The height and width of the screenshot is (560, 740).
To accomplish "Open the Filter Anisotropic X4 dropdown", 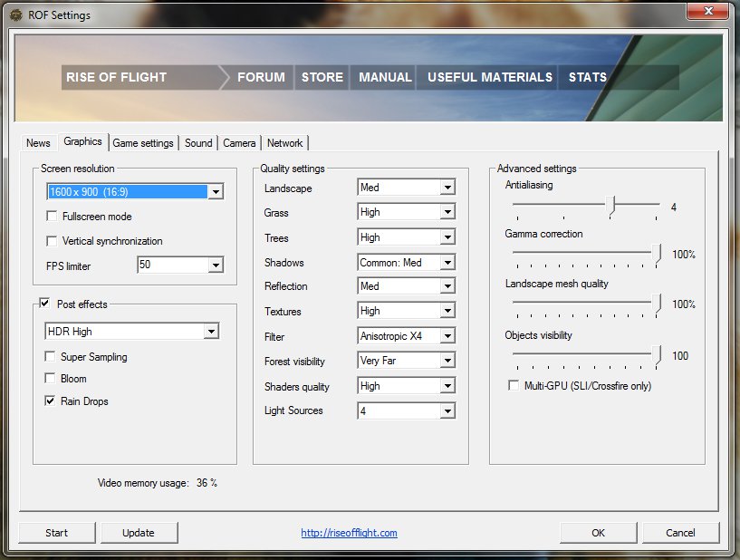I will 407,336.
